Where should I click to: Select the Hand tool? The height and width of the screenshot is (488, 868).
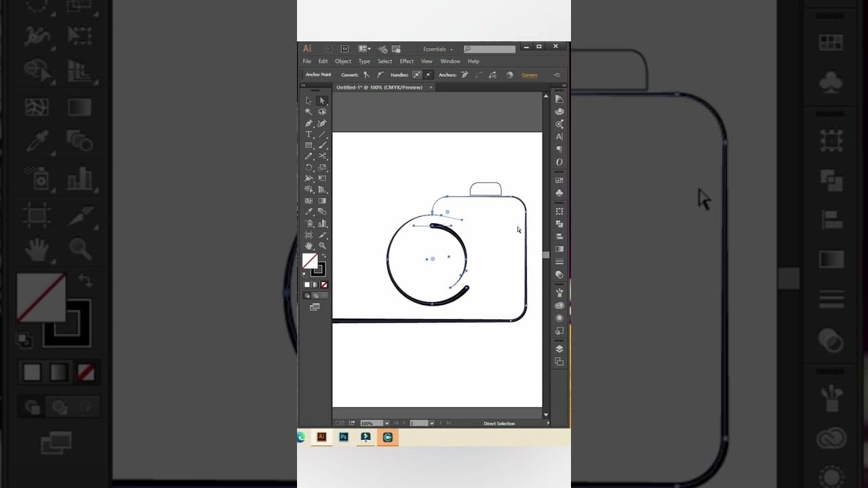(309, 245)
